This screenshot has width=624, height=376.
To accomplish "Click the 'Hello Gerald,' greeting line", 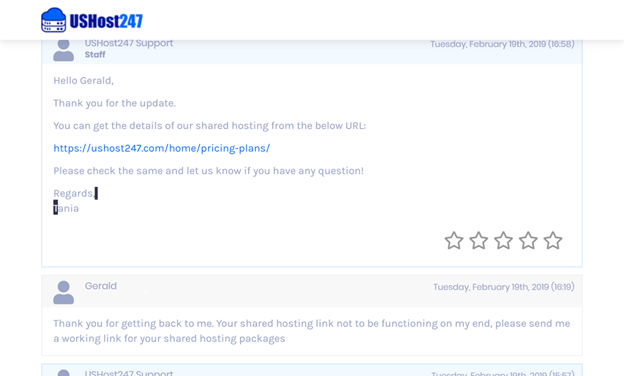I will click(x=84, y=81).
